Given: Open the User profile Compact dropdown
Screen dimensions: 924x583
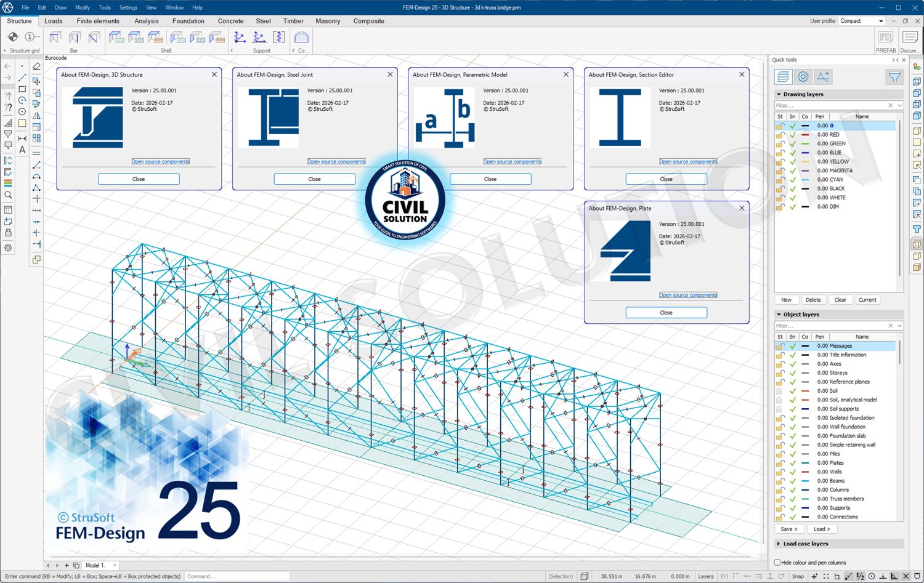Looking at the screenshot, I should tap(862, 21).
